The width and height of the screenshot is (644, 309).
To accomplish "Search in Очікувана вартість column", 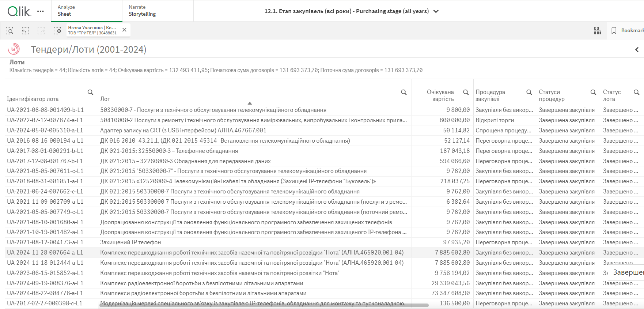I will pyautogui.click(x=466, y=92).
